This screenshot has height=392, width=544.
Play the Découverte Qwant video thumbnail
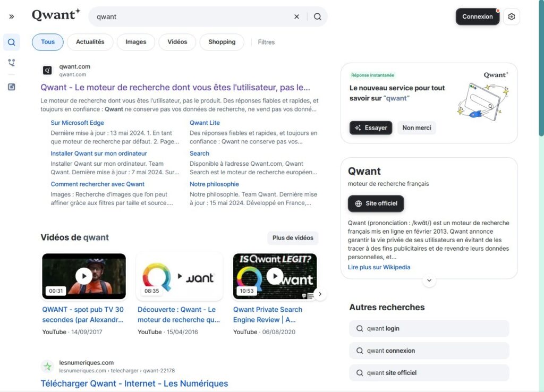point(180,276)
